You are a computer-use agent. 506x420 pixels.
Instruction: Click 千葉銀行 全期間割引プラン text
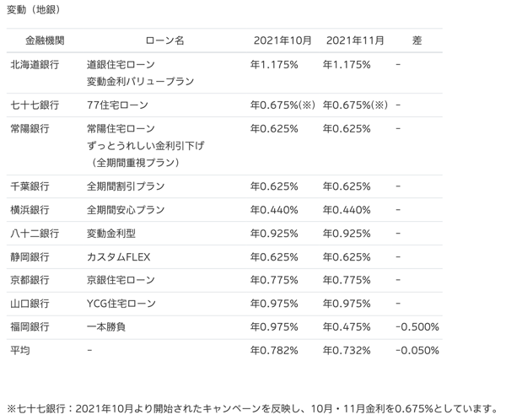click(x=126, y=186)
